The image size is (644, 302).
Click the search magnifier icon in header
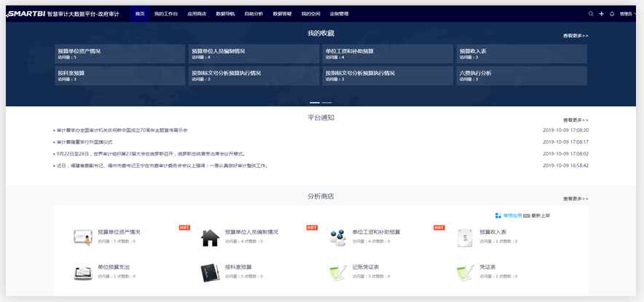(591, 14)
